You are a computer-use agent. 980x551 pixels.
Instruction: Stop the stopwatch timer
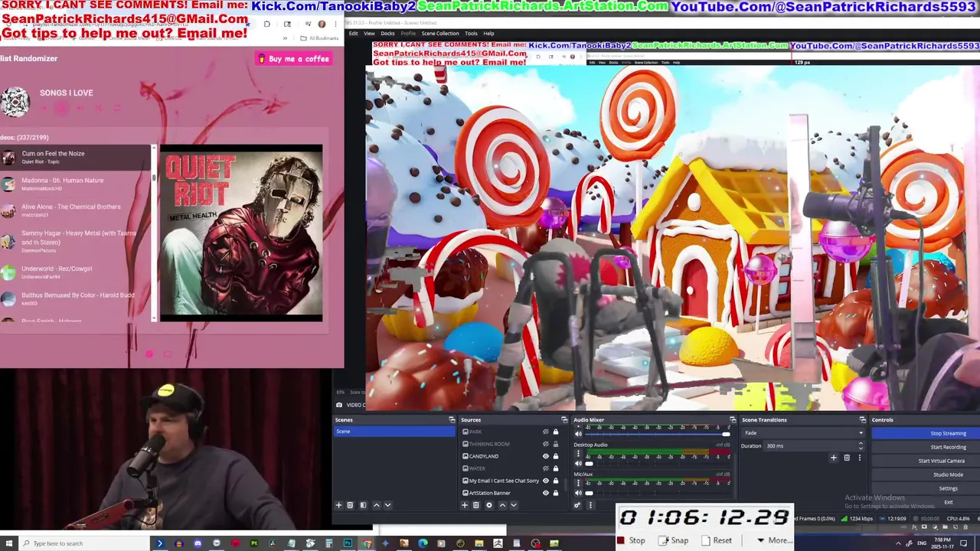point(632,540)
